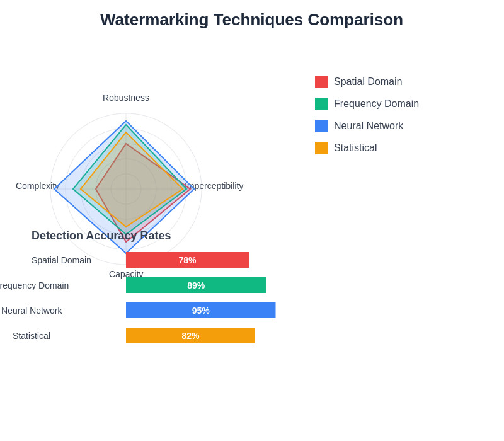Click the Watermarking Techniques Comparison title
504x441 pixels.
click(251, 20)
